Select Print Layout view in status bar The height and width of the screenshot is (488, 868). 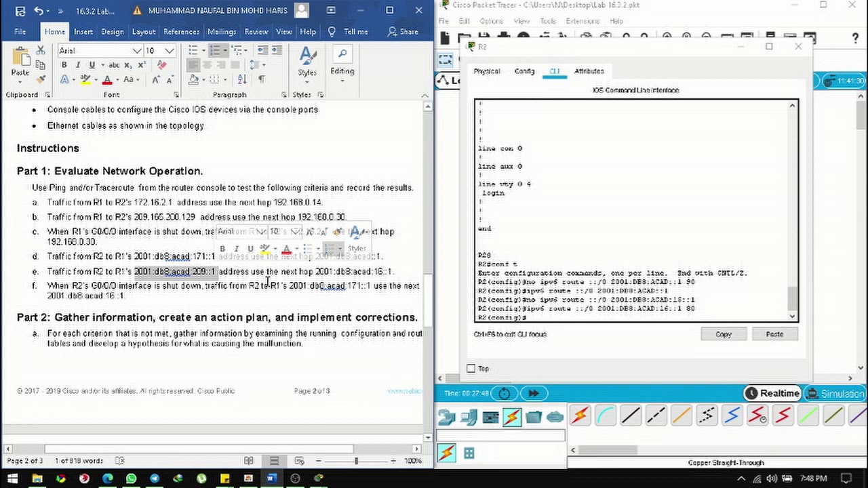tap(274, 461)
